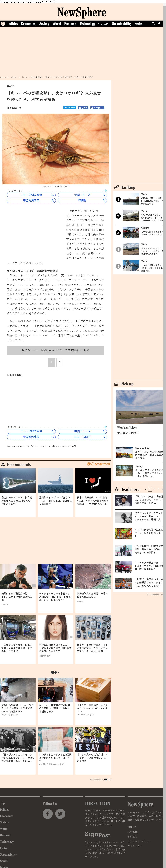Share the article with the Twitter ツイート button

[x=70, y=107]
